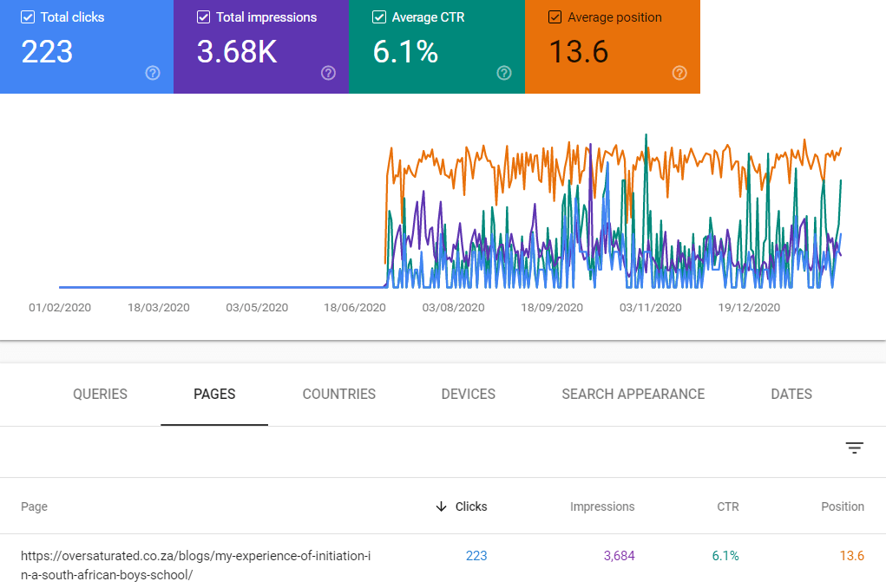Open the Dates tab
886x588 pixels.
pyautogui.click(x=791, y=394)
